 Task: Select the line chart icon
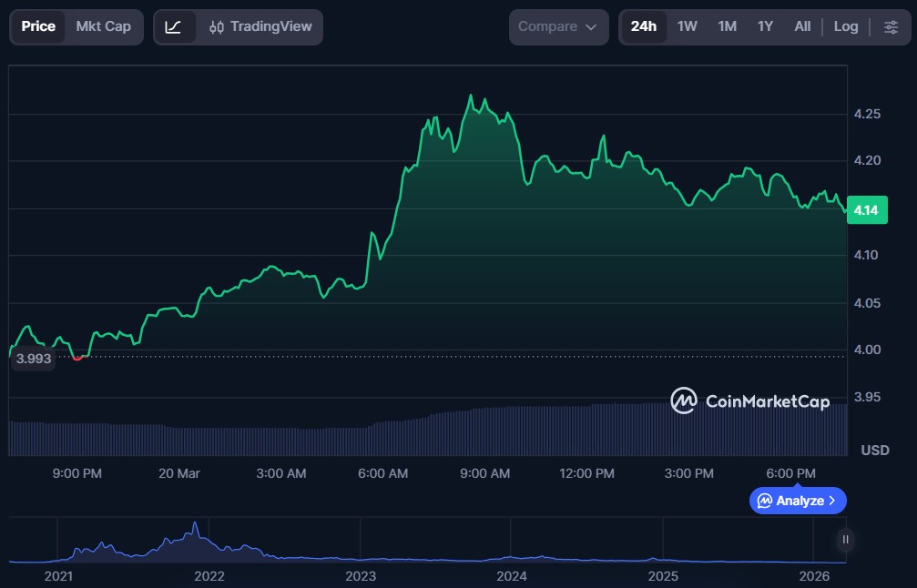tap(174, 26)
